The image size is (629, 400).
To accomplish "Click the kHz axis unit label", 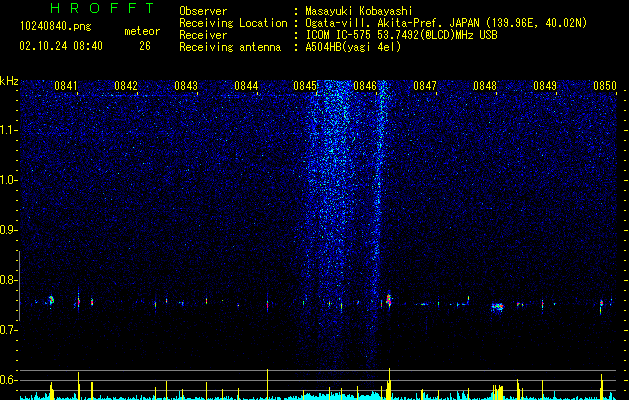I will click(x=9, y=81).
